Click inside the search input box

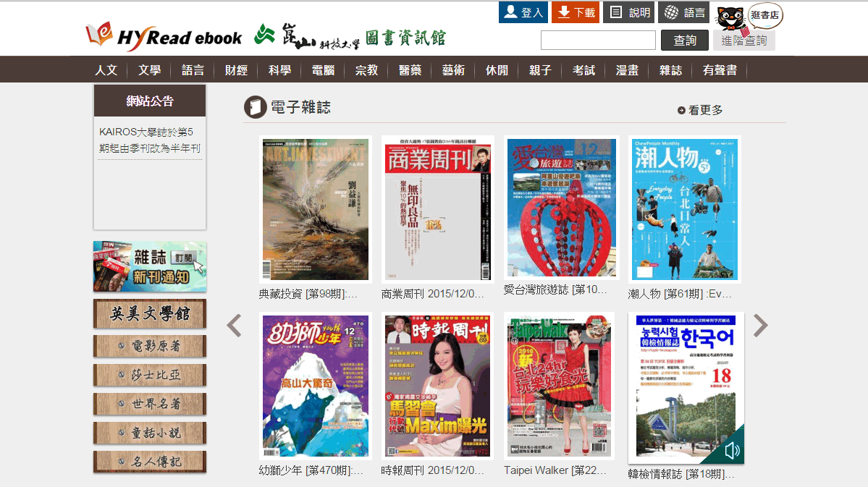[597, 40]
